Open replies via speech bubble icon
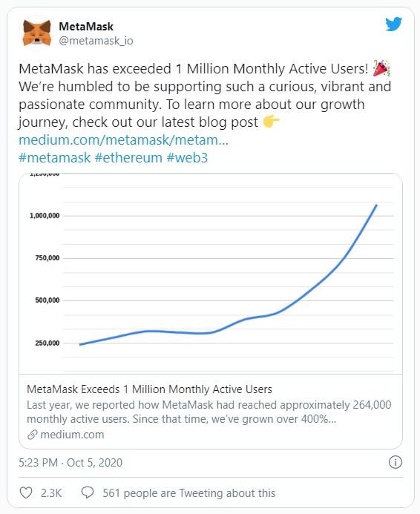This screenshot has width=420, height=514. [x=88, y=492]
